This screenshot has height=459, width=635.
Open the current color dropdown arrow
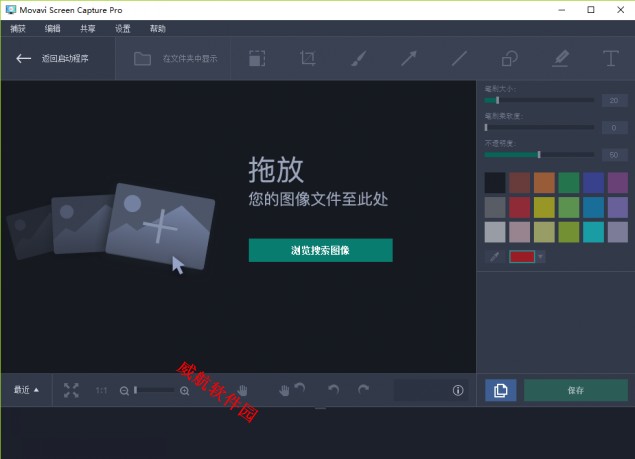pyautogui.click(x=541, y=257)
